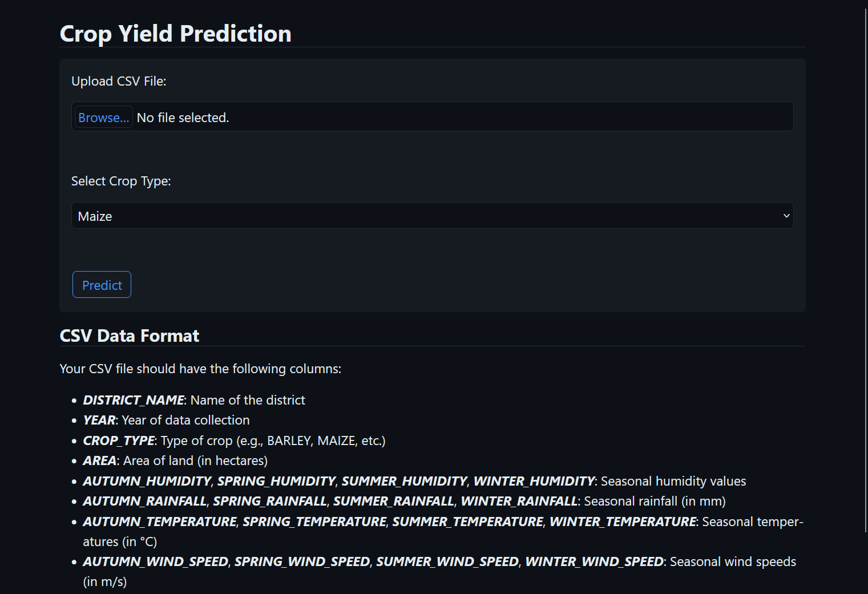
Task: Click Browse to choose a CSV file
Action: 103,117
